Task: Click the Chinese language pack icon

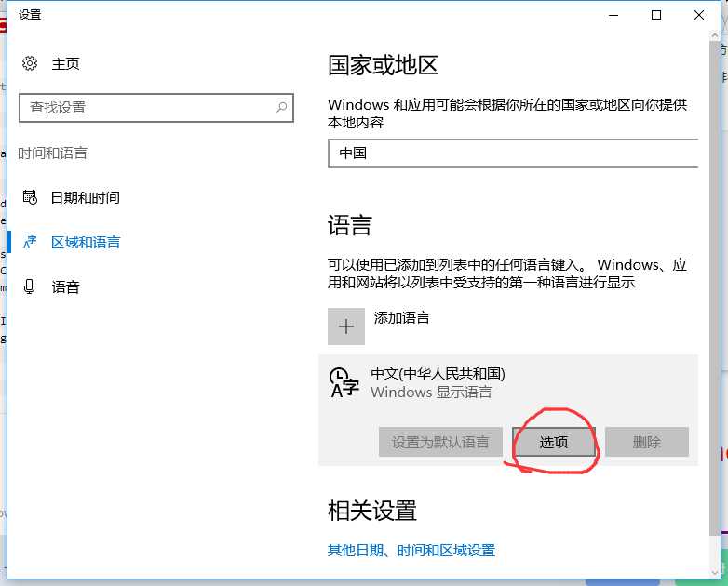Action: [344, 383]
